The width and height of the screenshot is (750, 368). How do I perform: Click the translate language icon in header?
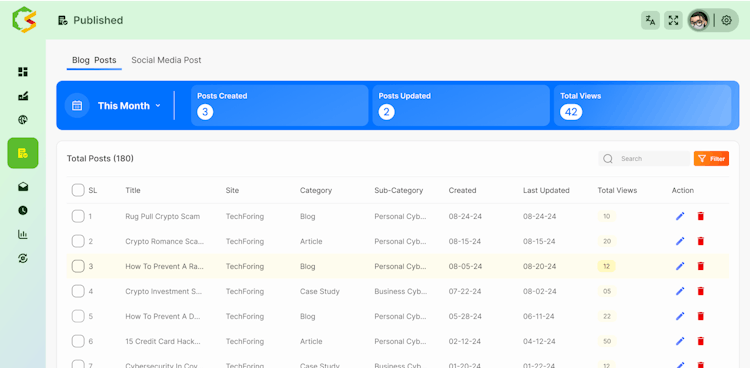(x=650, y=20)
